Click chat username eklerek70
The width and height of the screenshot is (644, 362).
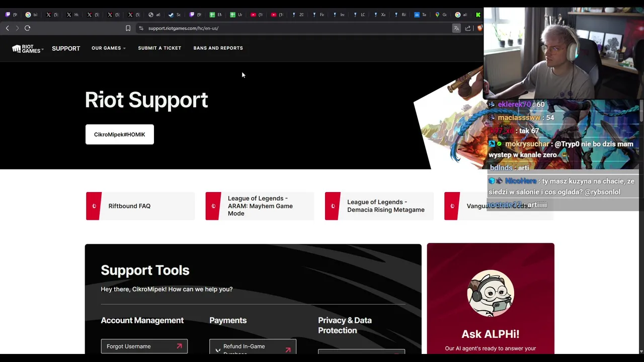(514, 105)
